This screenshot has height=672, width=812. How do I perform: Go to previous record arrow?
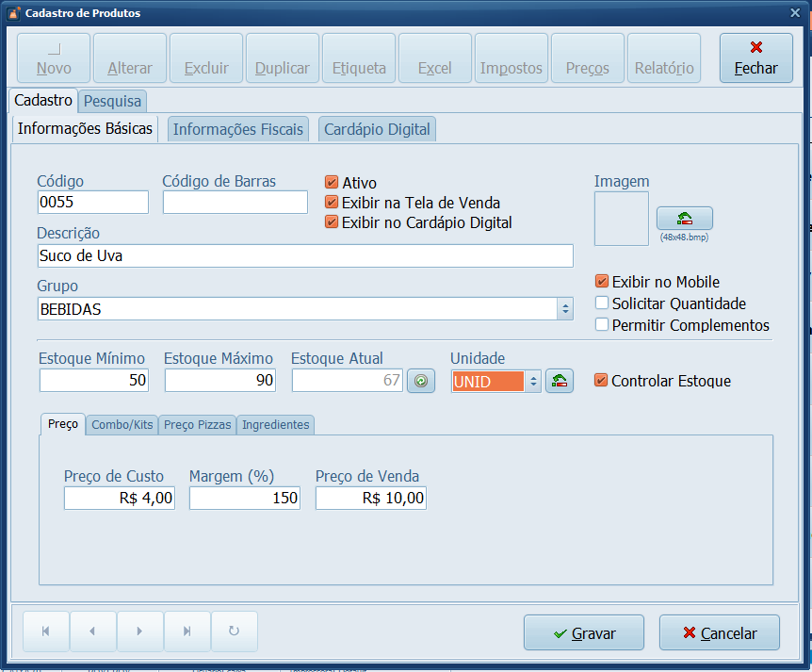[92, 631]
